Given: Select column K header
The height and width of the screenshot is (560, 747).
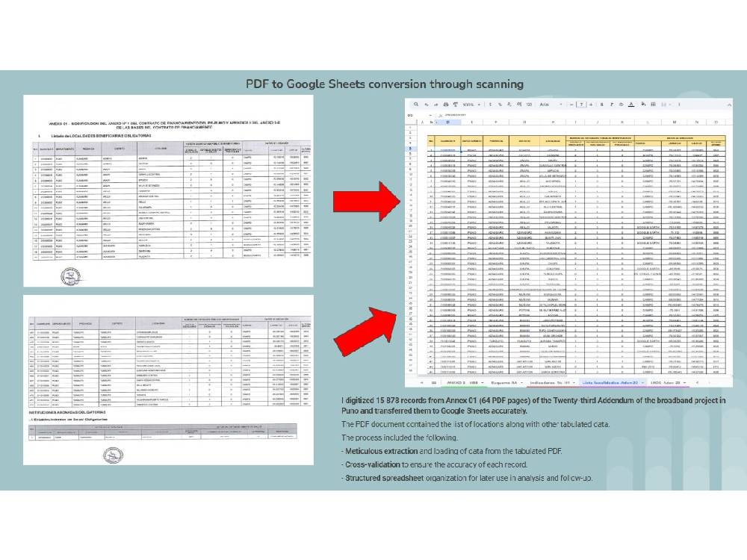Looking at the screenshot, I should point(622,122).
